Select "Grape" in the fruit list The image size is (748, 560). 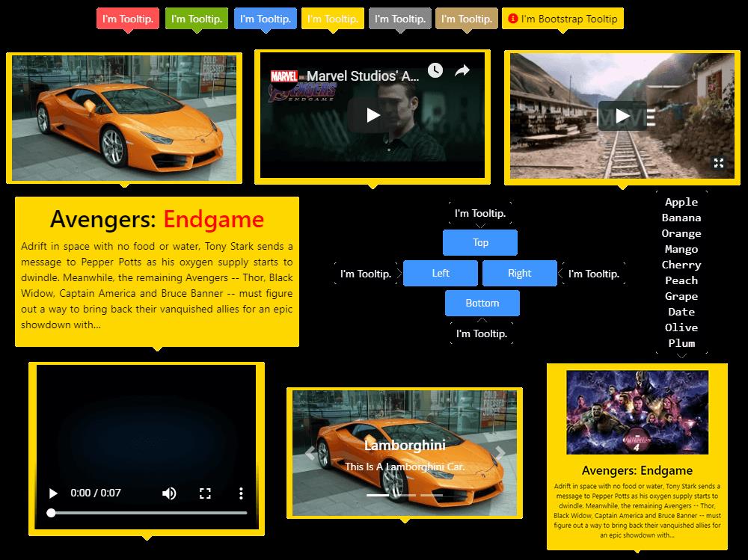pyautogui.click(x=681, y=296)
